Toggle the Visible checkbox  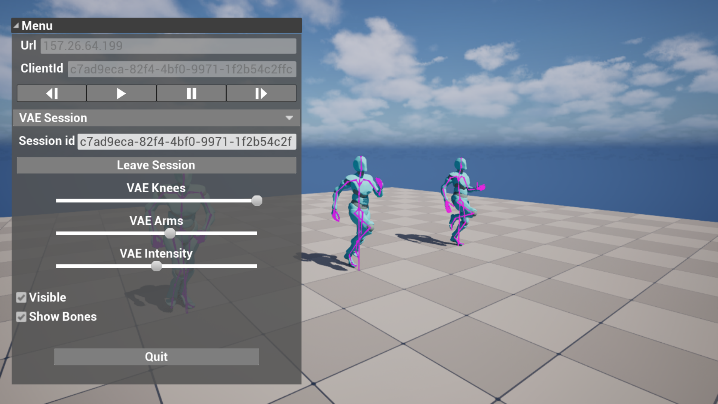(x=21, y=297)
